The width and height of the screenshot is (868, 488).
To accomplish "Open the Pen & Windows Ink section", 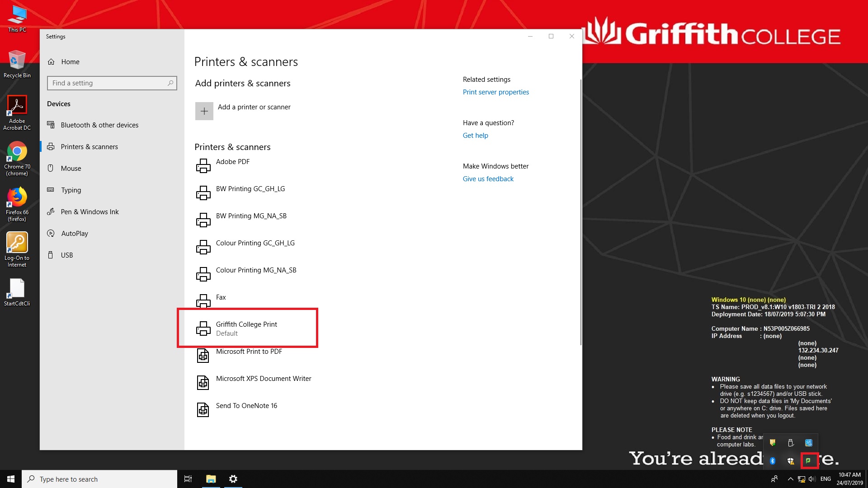I will coord(90,212).
